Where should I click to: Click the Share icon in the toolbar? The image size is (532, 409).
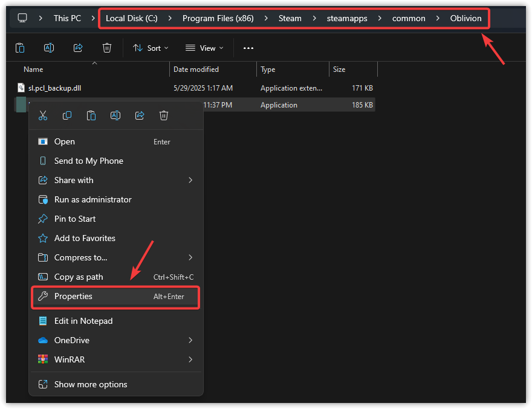coord(78,48)
